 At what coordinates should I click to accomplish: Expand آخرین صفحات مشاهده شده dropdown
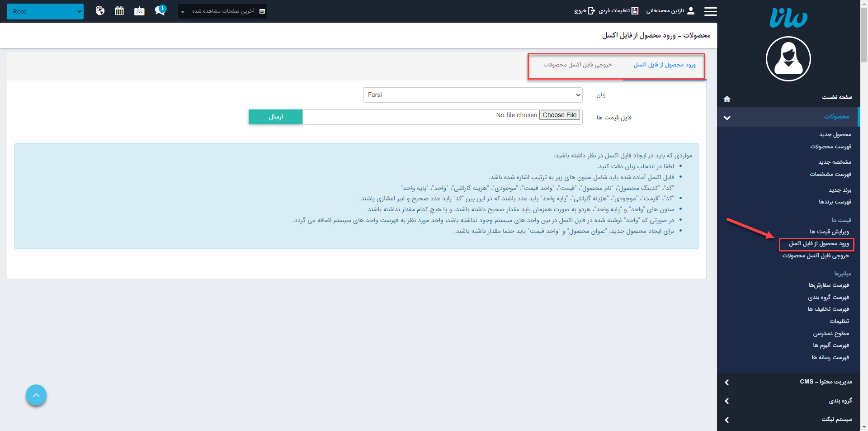pyautogui.click(x=222, y=11)
